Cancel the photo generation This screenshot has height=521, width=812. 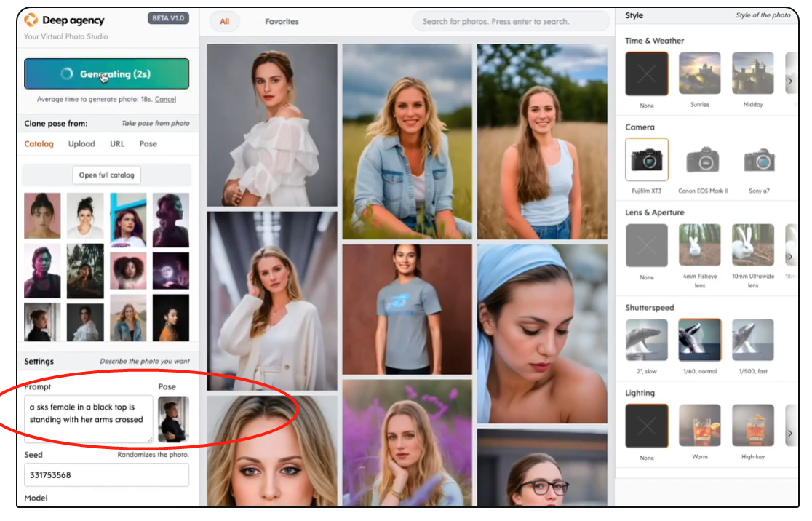165,99
